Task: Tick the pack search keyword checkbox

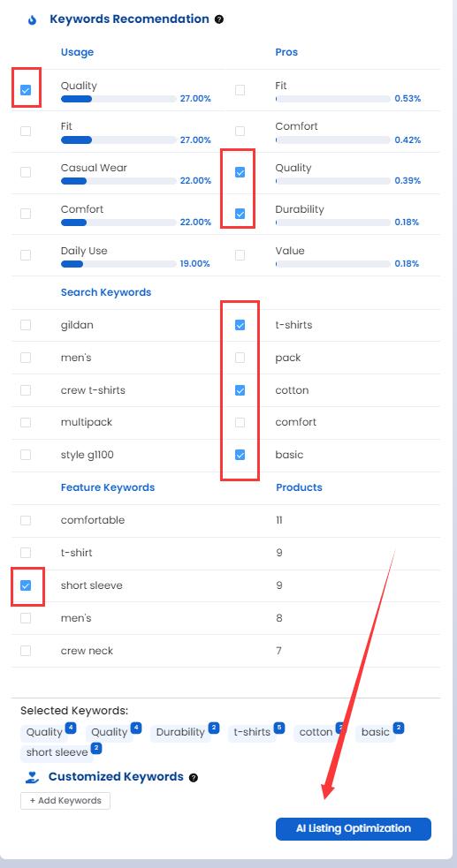Action: [240, 358]
